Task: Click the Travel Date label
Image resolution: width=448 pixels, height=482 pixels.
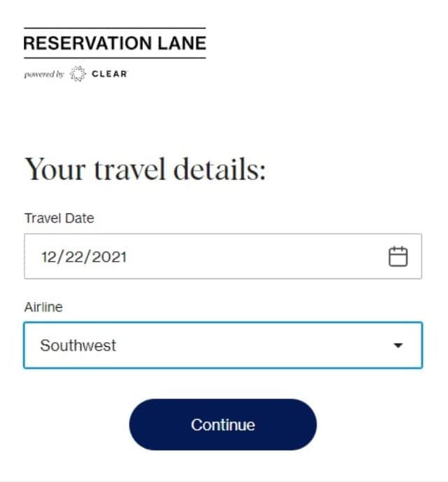Action: (x=59, y=218)
